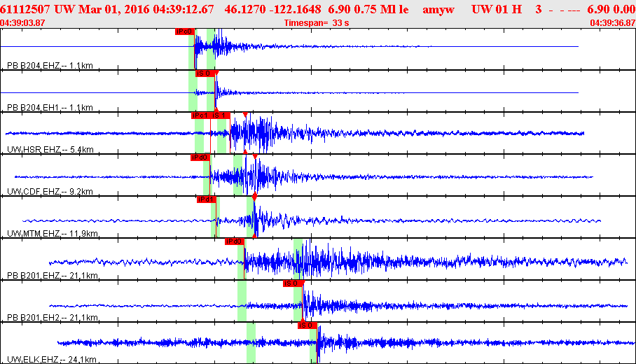This screenshot has width=636, height=364.
Task: Select the iPd0 pick flag on UW.CDF trace
Action: point(200,157)
